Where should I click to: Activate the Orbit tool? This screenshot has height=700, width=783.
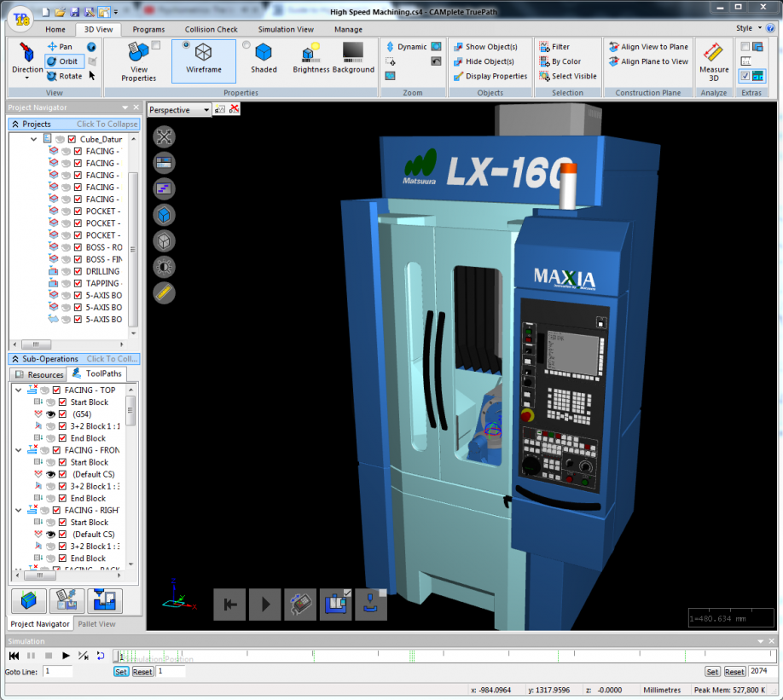point(62,61)
